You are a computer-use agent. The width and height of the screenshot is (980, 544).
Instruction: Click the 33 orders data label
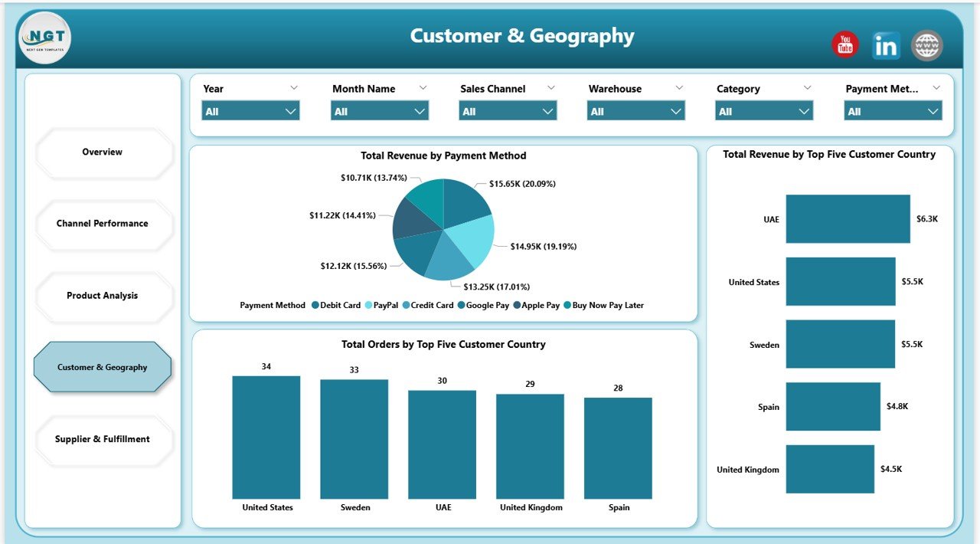click(354, 370)
